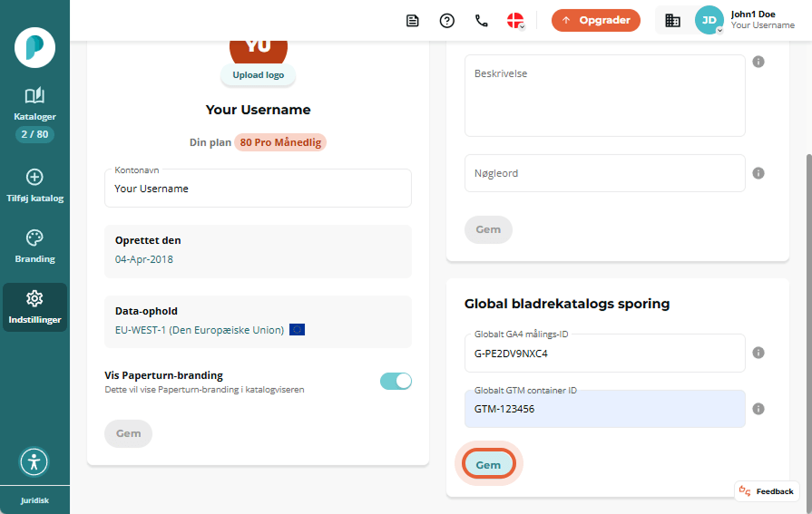Click the phone contact icon
812x514 pixels.
481,21
